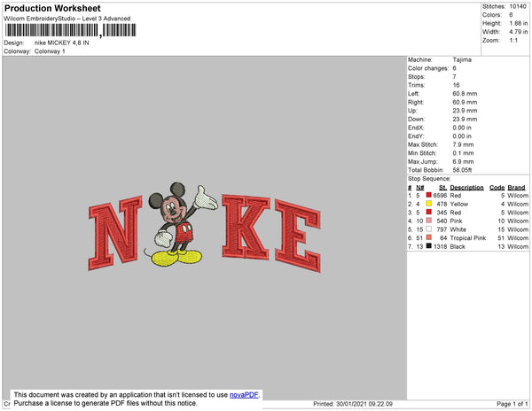This screenshot has height=411, width=532.
Task: Click the Left value '60.8 mm'
Action: [465, 94]
